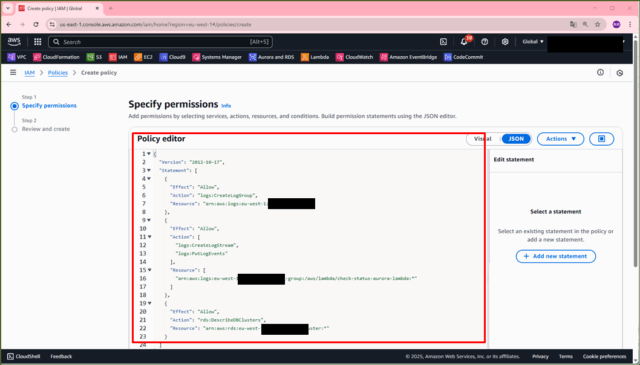Open the notifications bell
640x365 pixels.
[464, 42]
